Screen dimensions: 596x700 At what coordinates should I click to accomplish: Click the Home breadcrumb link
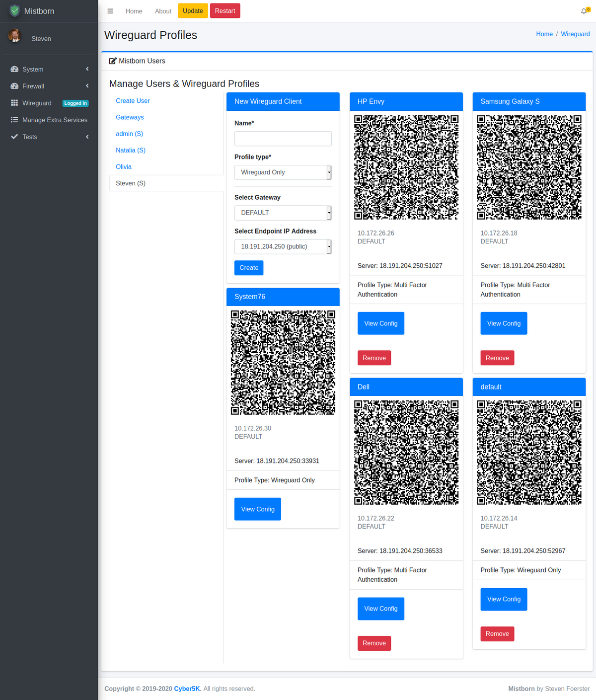(x=544, y=34)
